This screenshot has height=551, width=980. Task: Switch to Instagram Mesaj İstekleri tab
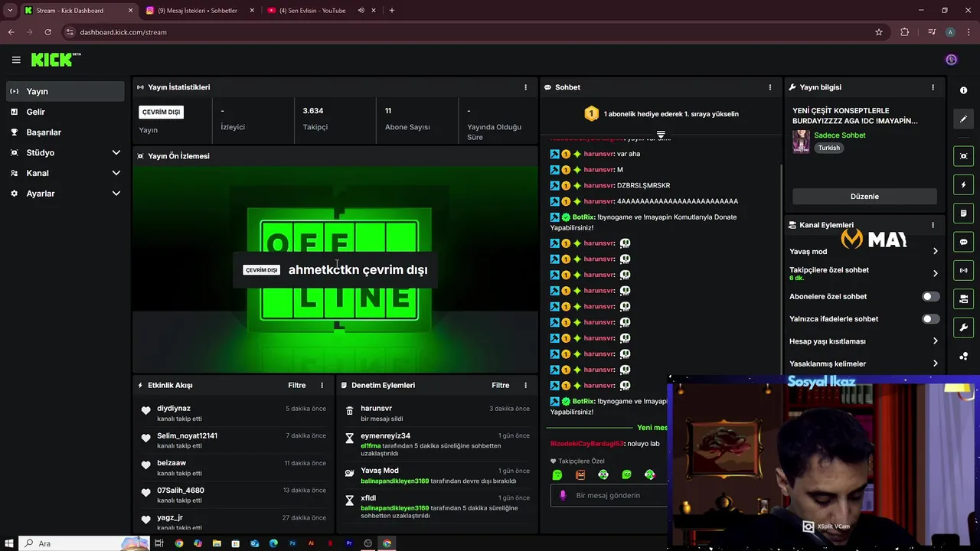click(x=199, y=11)
